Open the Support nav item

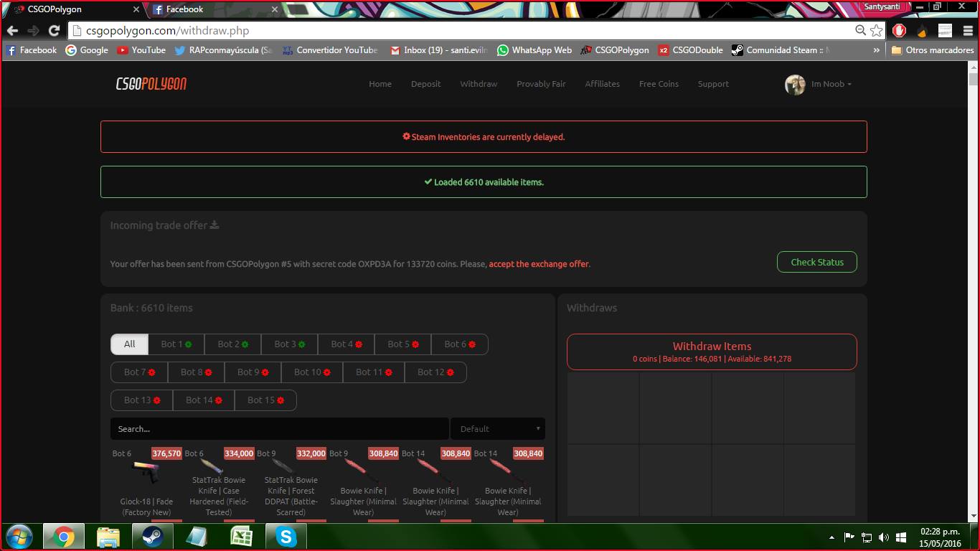pos(713,84)
